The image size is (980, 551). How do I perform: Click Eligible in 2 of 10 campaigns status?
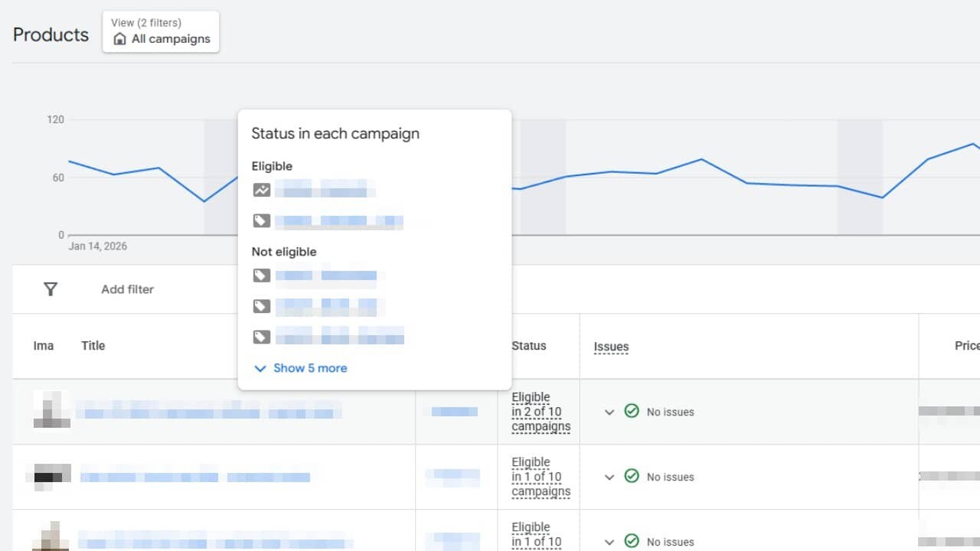point(541,412)
